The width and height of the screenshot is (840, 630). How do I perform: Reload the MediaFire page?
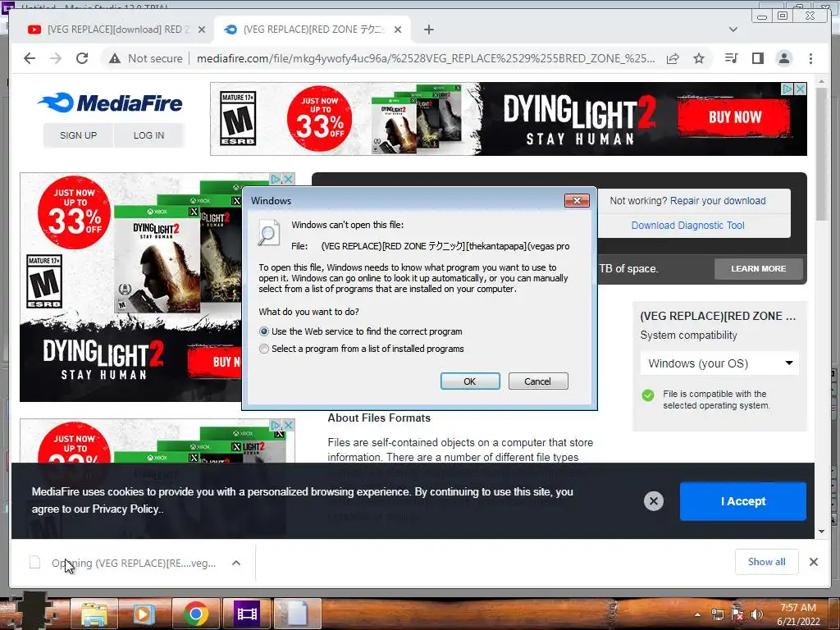coord(82,58)
